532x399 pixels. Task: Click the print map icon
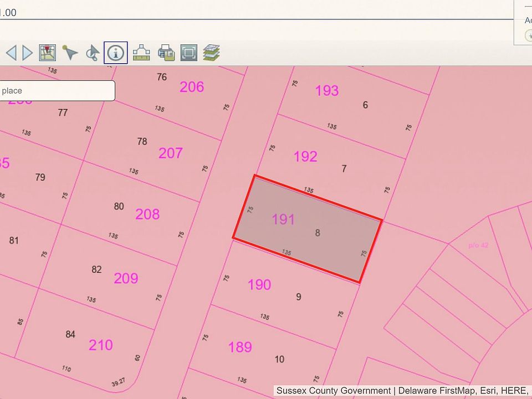166,53
